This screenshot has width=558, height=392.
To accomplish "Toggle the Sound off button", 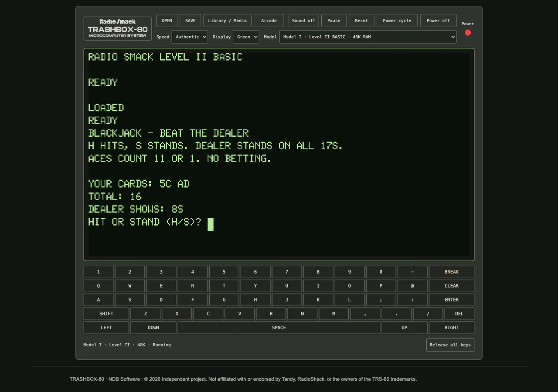I will [303, 20].
